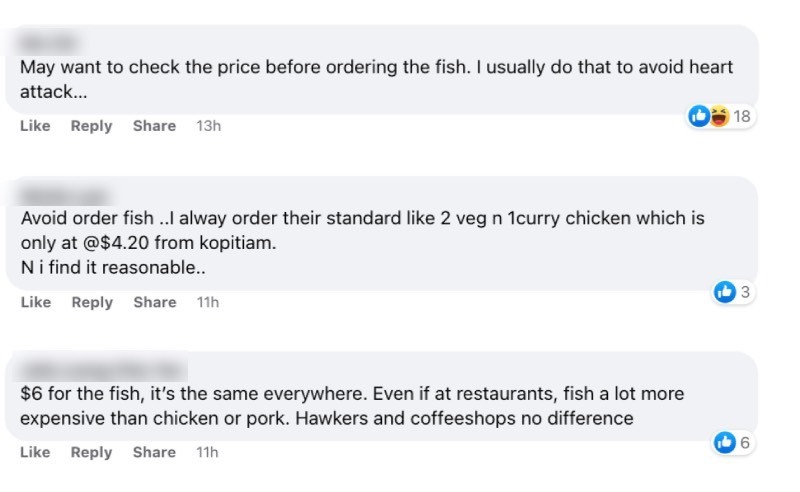Screen dimensions: 800x492
Task: Like the heart attack comment
Action: pos(35,126)
